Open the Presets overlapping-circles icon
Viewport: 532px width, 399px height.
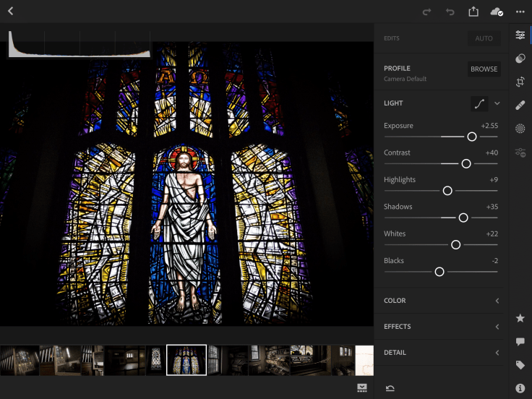pyautogui.click(x=520, y=59)
